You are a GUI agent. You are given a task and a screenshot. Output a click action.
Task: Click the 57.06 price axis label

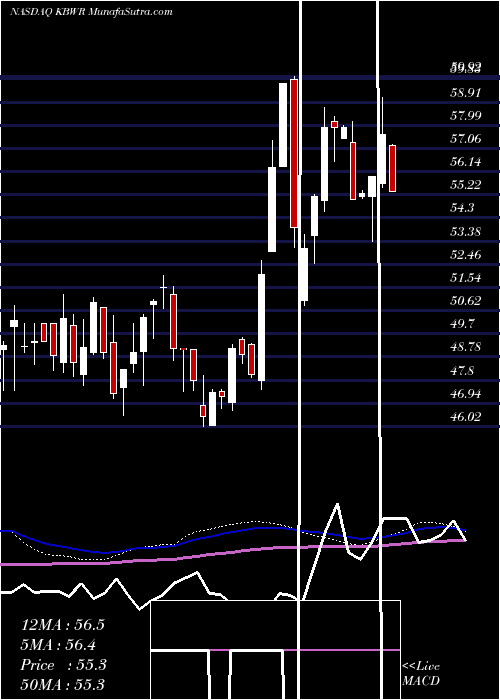pyautogui.click(x=466, y=139)
